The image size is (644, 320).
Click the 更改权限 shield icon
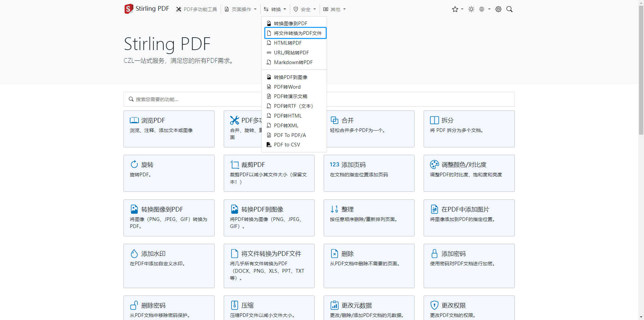click(x=434, y=305)
